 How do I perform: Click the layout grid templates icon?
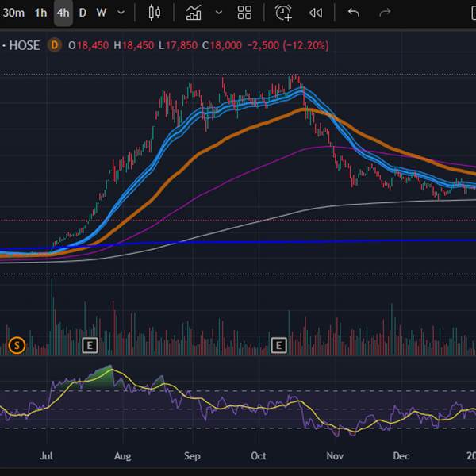244,13
